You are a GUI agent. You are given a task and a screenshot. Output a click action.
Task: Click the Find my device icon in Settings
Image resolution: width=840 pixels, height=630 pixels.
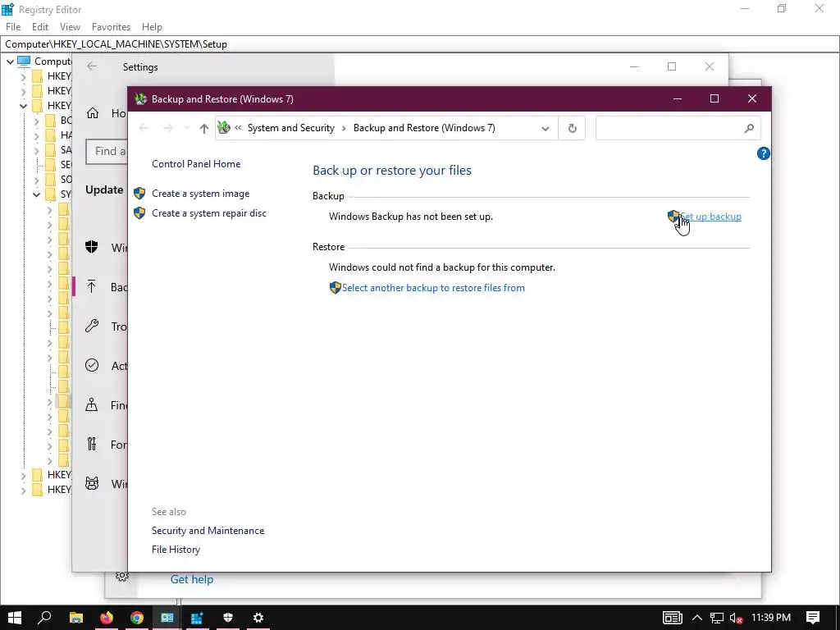[92, 404]
